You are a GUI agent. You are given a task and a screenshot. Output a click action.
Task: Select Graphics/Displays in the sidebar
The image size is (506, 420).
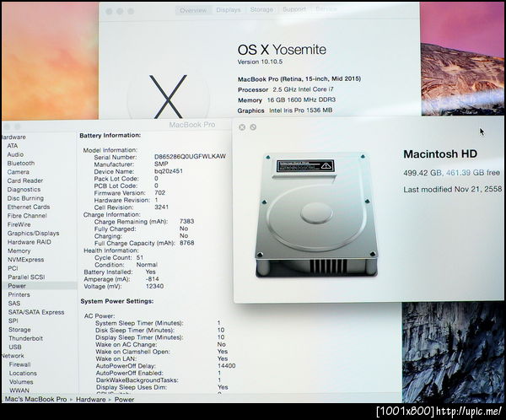[x=33, y=233]
